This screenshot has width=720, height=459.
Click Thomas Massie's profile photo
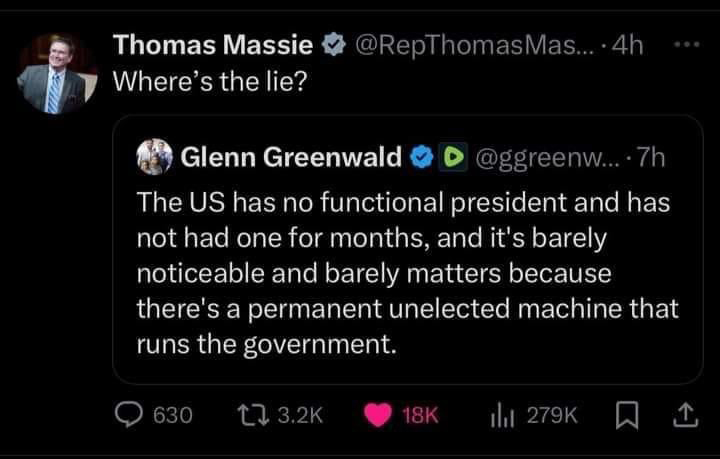(53, 74)
